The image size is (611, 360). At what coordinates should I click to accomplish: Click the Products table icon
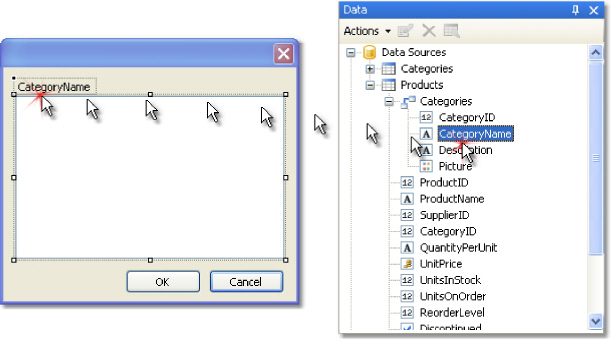388,85
